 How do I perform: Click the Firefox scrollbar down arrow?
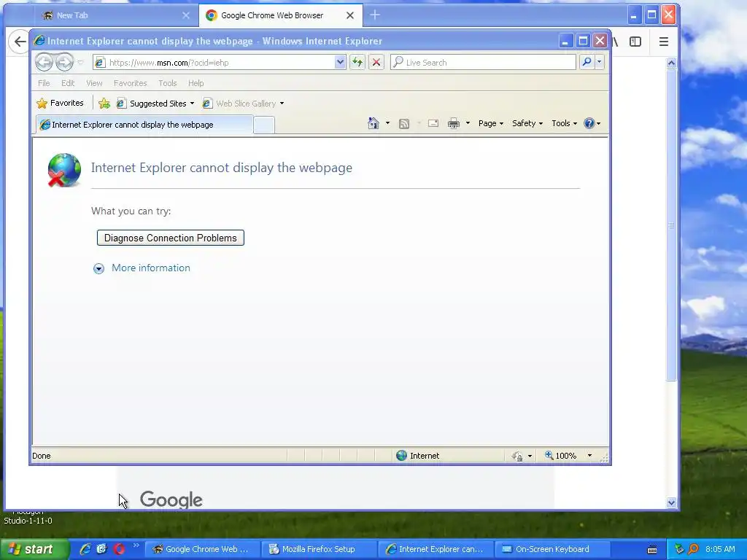(671, 502)
